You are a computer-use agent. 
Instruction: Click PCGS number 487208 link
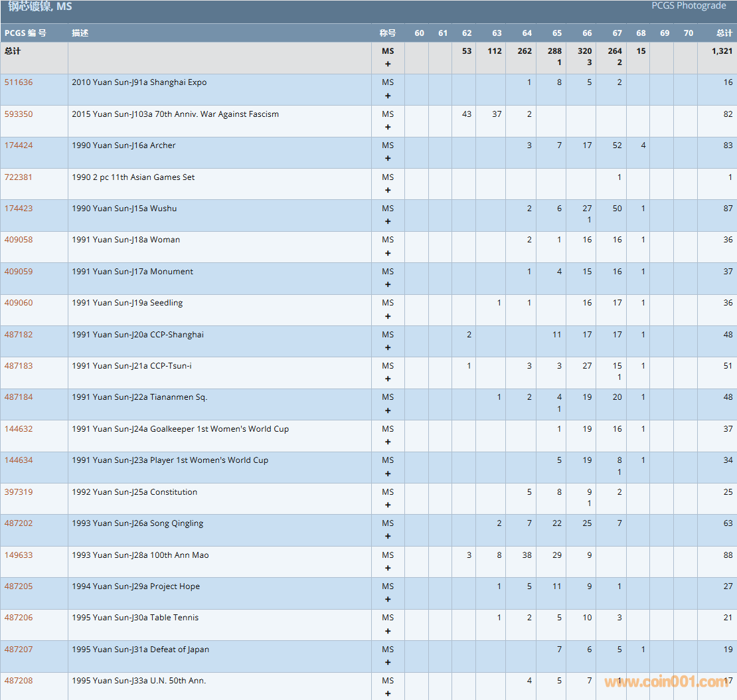(x=19, y=681)
